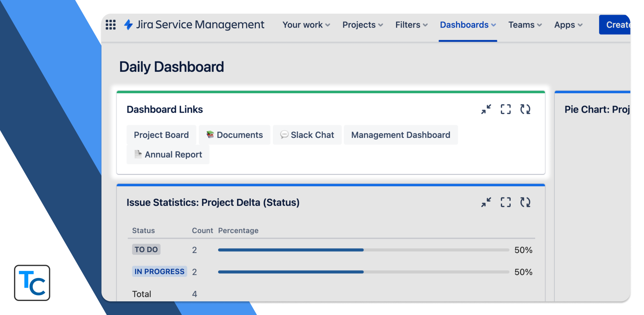Screen dimensions: 644x315
Task: Maximize the Dashboard Links gadget to fullscreen
Action: (505, 109)
